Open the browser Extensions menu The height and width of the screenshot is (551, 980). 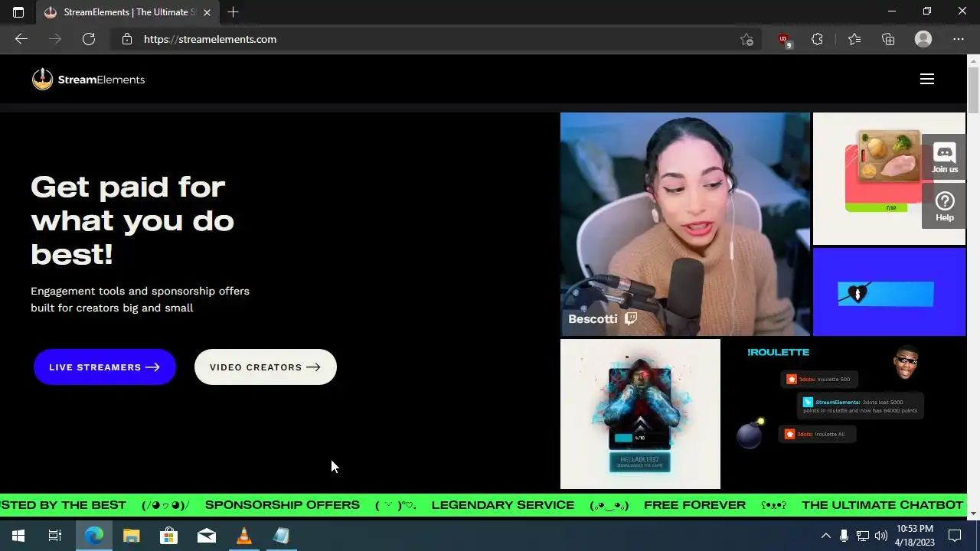click(x=817, y=39)
